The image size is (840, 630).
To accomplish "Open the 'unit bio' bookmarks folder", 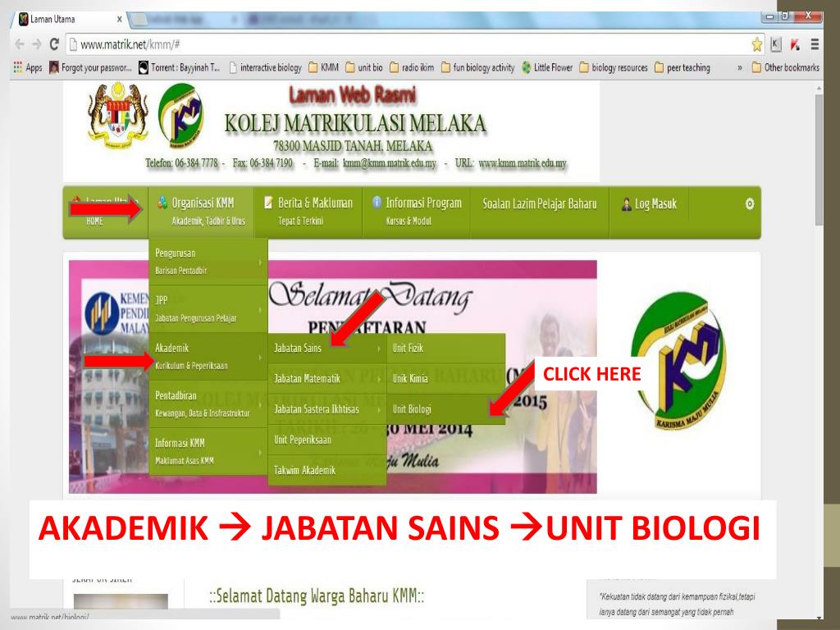I will click(x=364, y=67).
